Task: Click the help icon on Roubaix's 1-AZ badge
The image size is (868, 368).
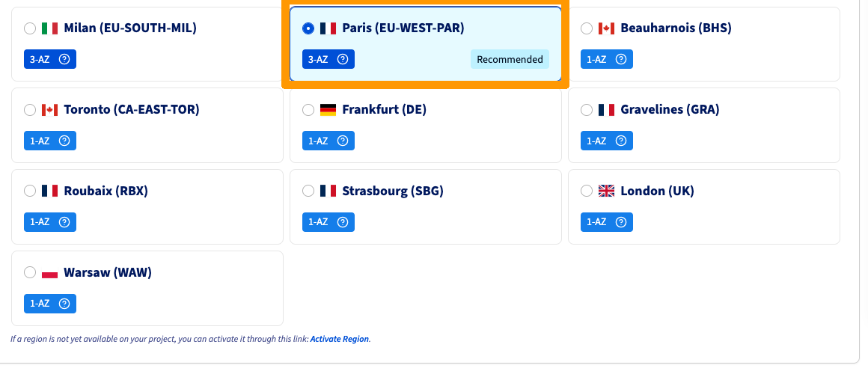Action: 64,222
